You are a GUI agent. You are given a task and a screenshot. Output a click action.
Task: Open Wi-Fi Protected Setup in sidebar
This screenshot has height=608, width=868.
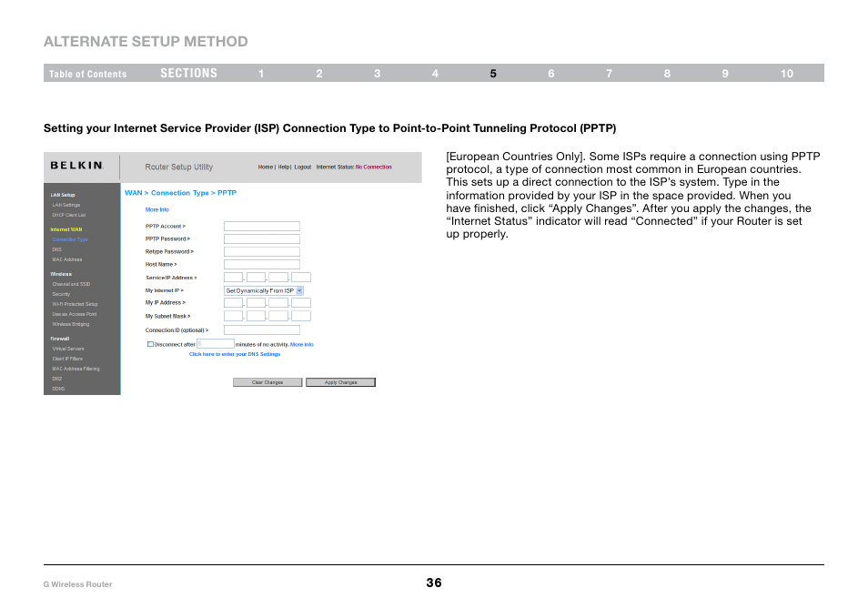[75, 304]
